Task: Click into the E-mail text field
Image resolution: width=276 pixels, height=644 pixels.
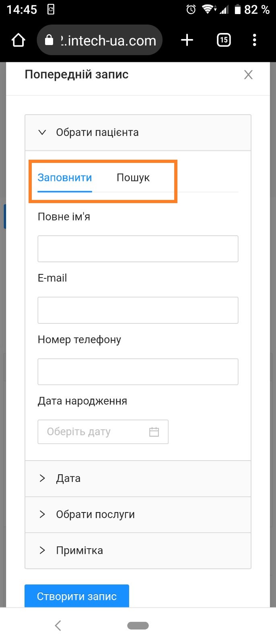Action: tap(138, 310)
